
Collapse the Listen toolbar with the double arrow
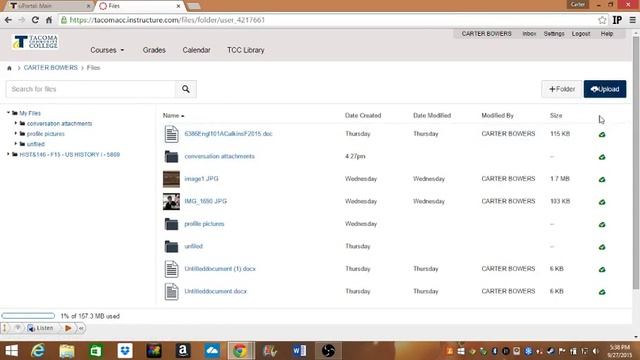pyautogui.click(x=81, y=328)
